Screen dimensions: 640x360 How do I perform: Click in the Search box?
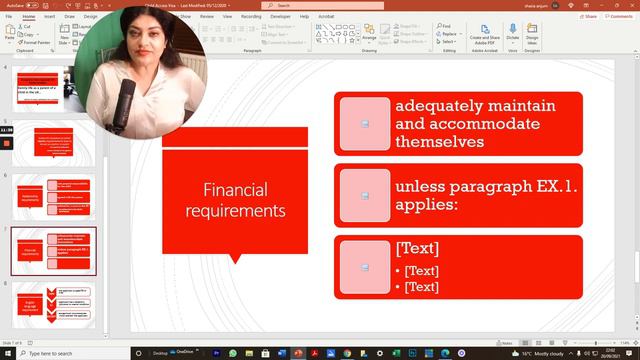(322, 5)
